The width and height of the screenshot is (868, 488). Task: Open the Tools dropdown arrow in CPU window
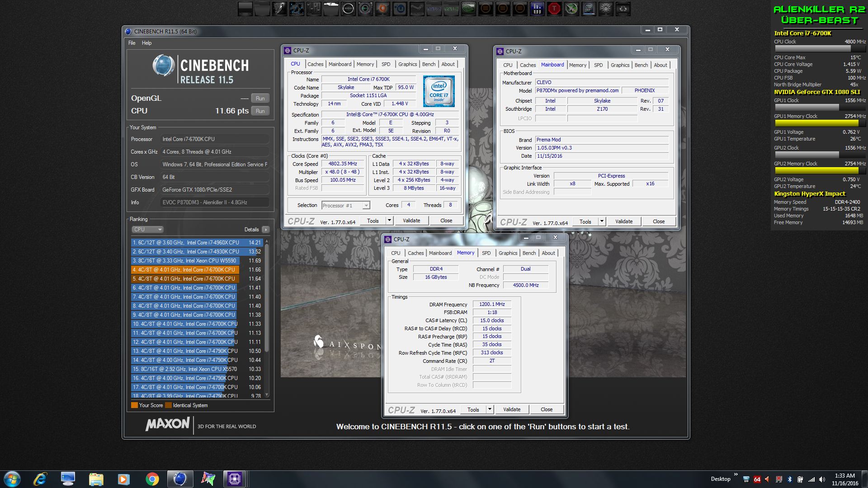(x=389, y=221)
